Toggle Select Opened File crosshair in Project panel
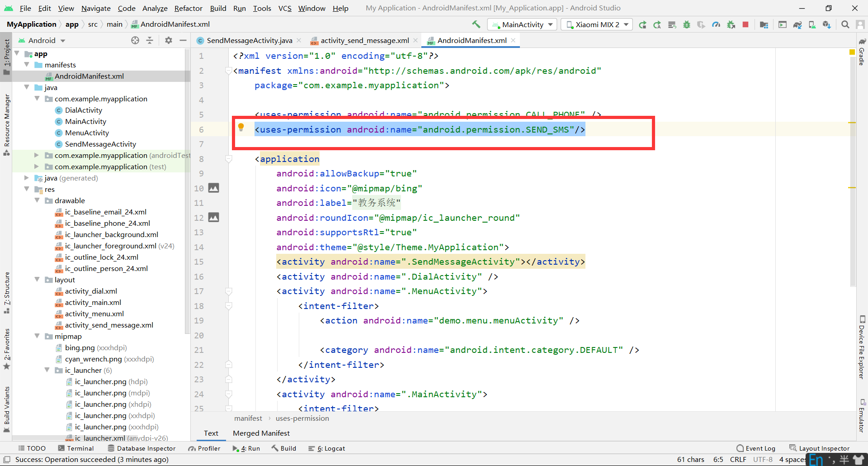This screenshot has height=466, width=868. pos(135,40)
